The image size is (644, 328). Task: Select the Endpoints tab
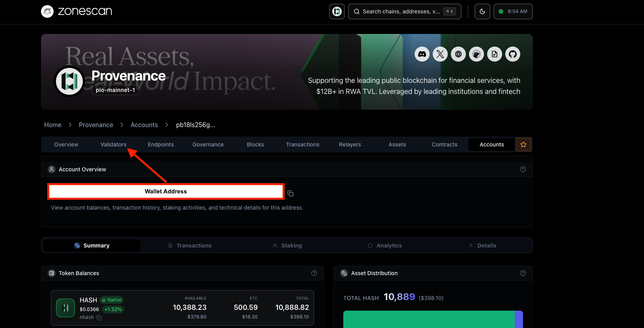161,144
